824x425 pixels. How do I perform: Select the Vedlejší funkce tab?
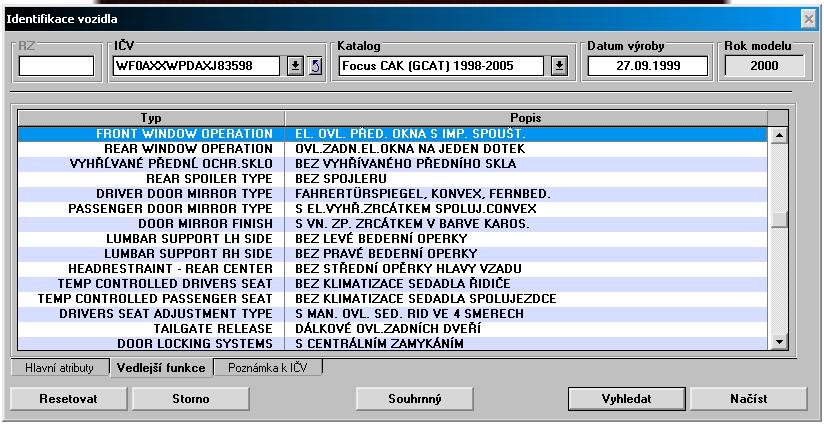pos(160,368)
